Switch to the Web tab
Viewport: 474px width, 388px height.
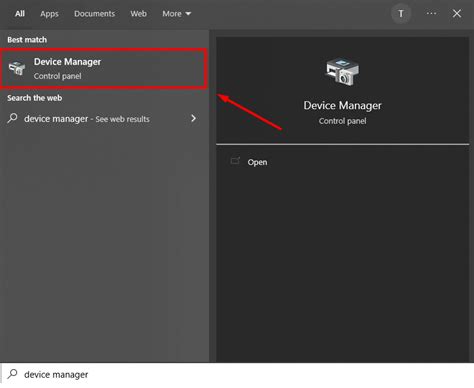[x=138, y=14]
